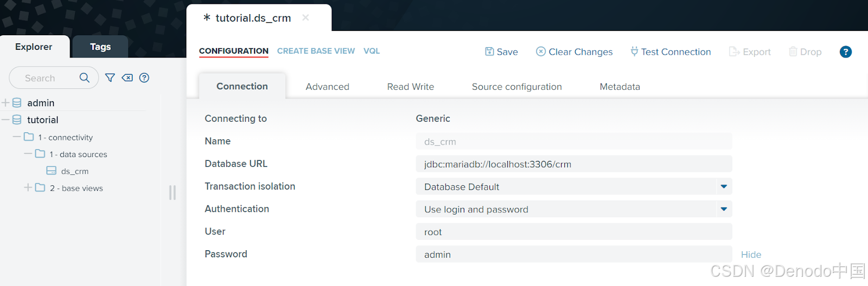Click the tutorial database icon
868x286 pixels.
click(17, 120)
